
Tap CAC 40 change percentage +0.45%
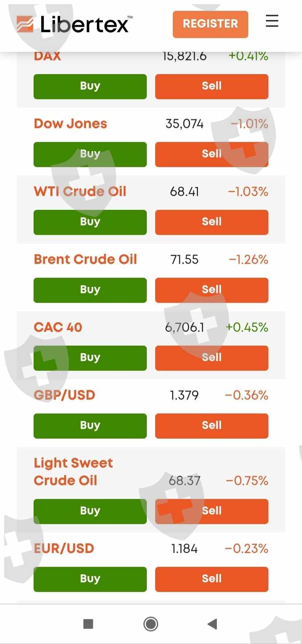pos(247,327)
